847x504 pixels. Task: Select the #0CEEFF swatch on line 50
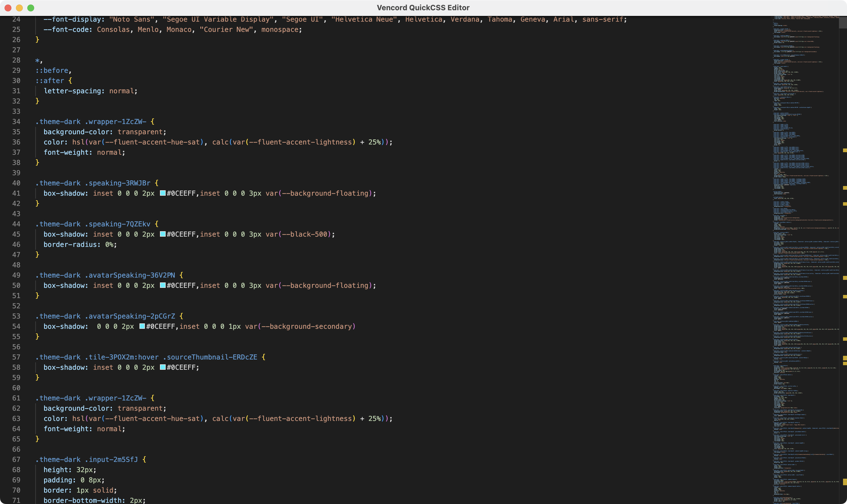click(x=163, y=285)
